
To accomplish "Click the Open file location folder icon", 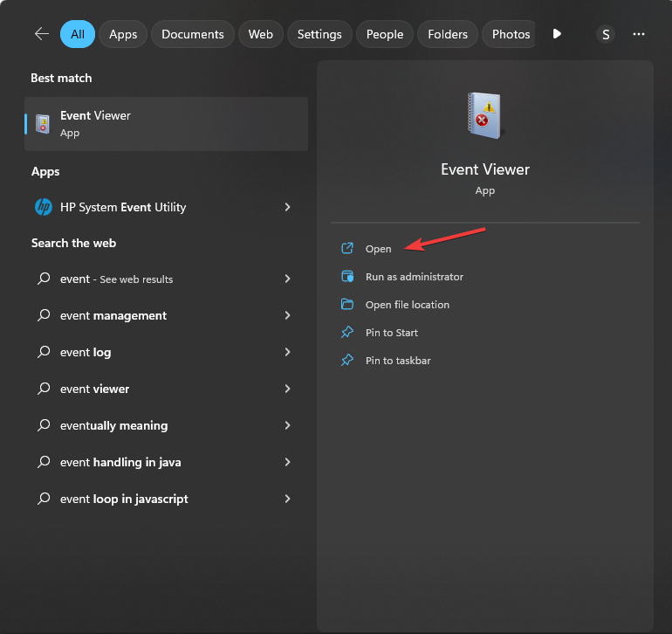I will pyautogui.click(x=347, y=305).
